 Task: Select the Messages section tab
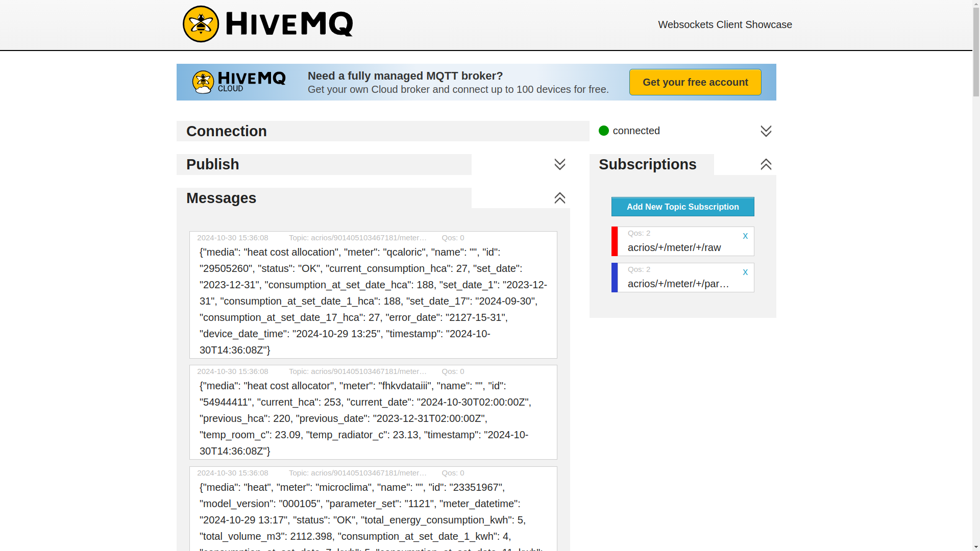click(221, 198)
